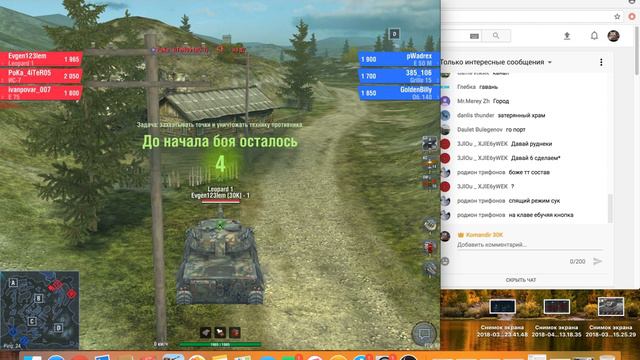Click the 'Mr.Merey Zh' chat username
Viewport: 640px width, 360px height.
pos(473,101)
